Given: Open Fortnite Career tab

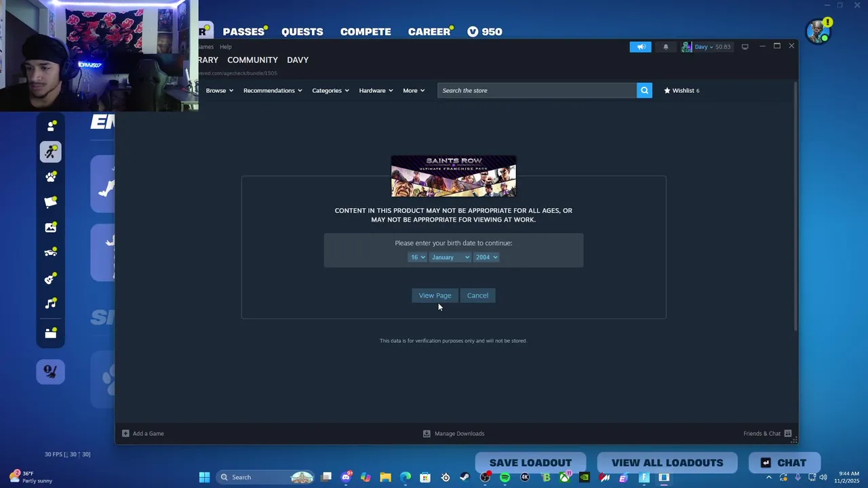Looking at the screenshot, I should click(429, 32).
